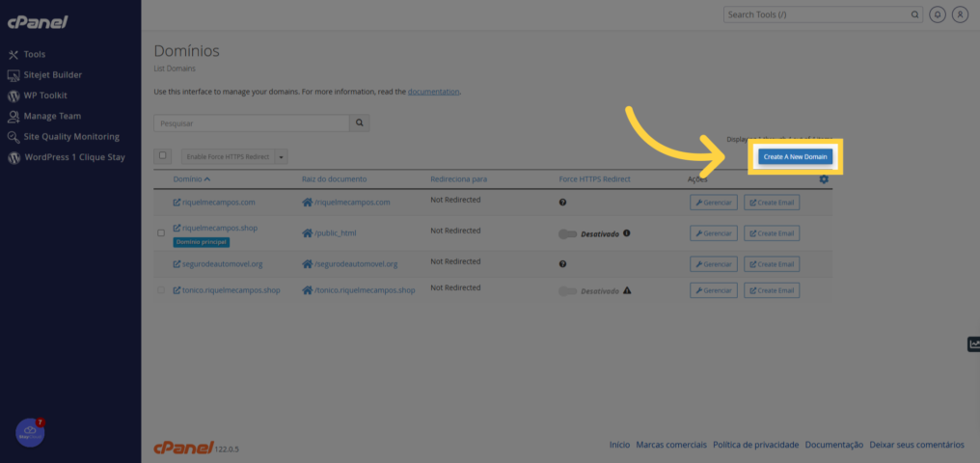Tick the select-all domains checkbox
This screenshot has height=463, width=980.
(163, 155)
